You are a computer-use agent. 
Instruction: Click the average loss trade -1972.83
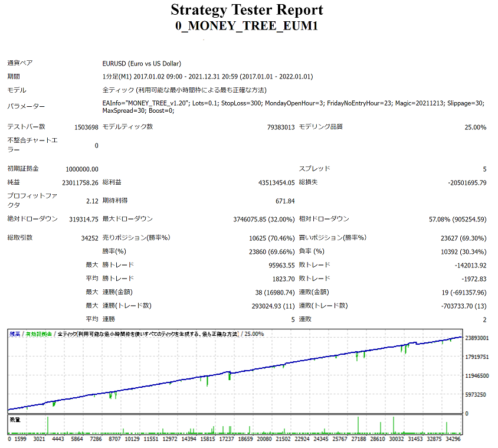(474, 279)
